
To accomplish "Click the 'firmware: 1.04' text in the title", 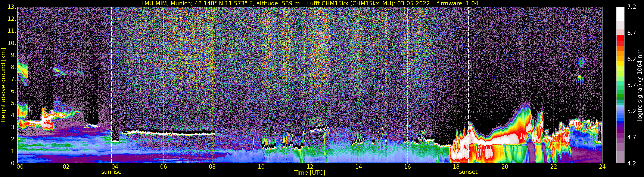I will [x=457, y=3].
